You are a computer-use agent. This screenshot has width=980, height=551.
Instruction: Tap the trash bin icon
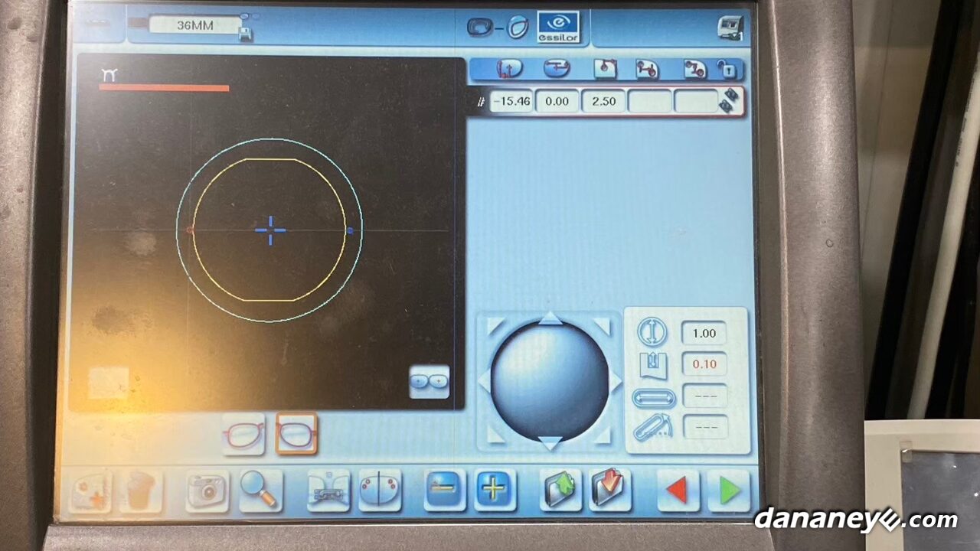coord(140,491)
